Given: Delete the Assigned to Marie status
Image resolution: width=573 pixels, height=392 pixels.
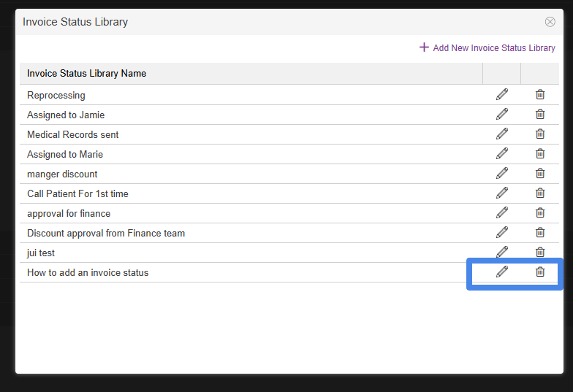Looking at the screenshot, I should (x=540, y=153).
